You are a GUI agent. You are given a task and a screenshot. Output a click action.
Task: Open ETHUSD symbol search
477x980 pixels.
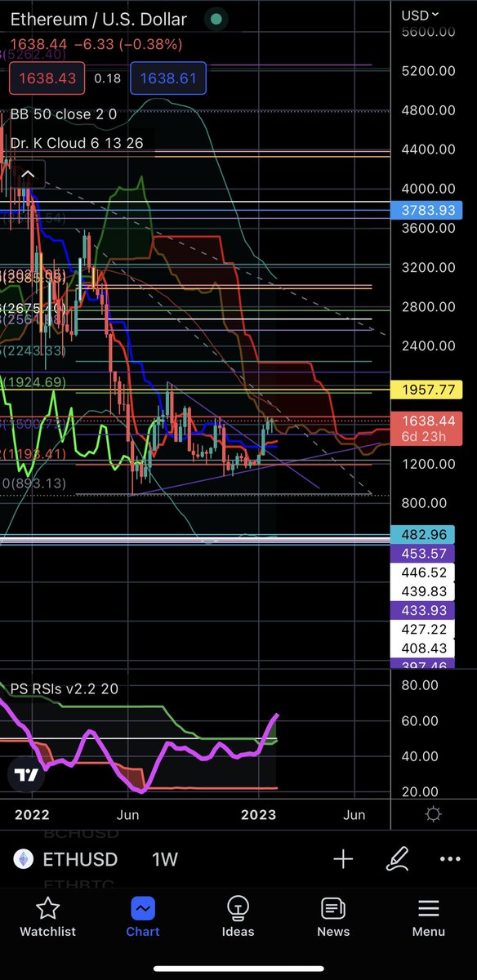pyautogui.click(x=80, y=859)
